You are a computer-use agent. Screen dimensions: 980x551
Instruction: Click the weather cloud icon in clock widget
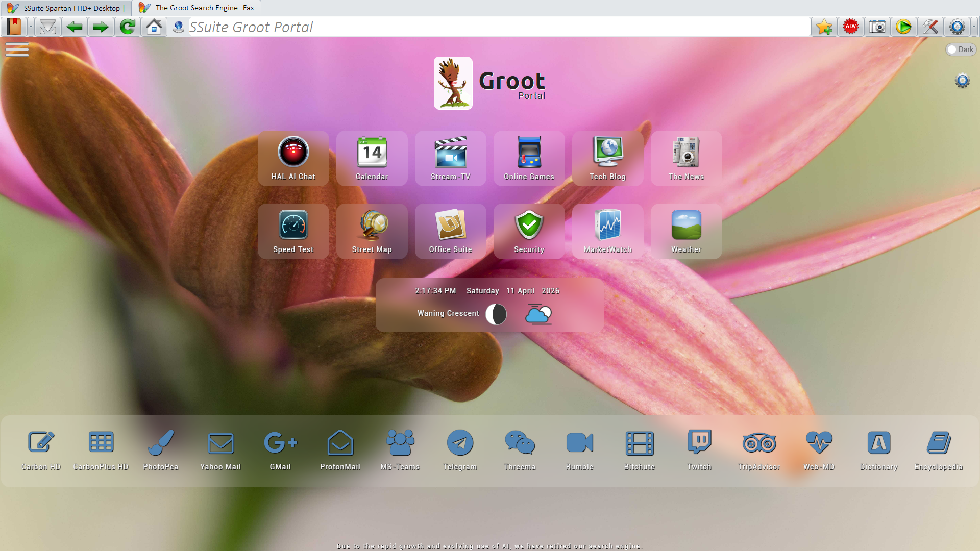[538, 314]
